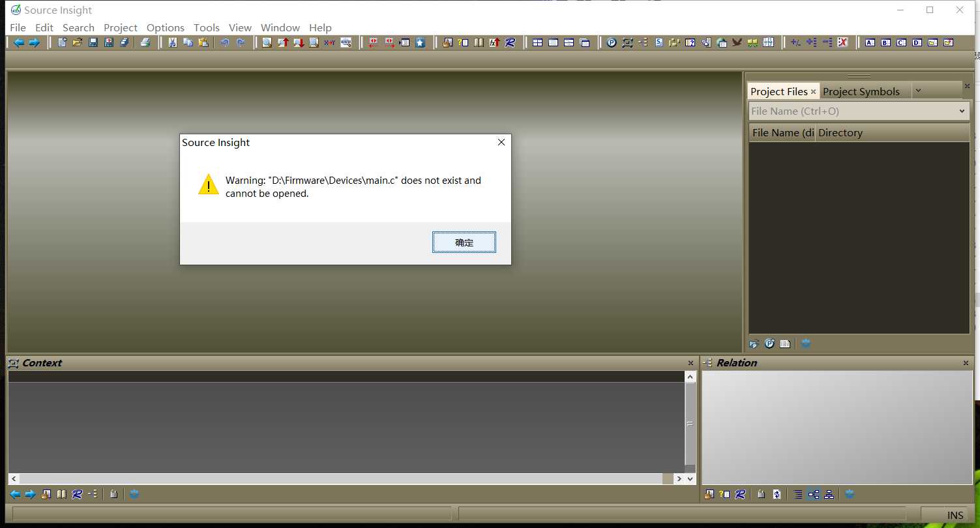Screen dimensions: 980x528
Task: Create a new file with toolbar icon
Action: point(62,42)
